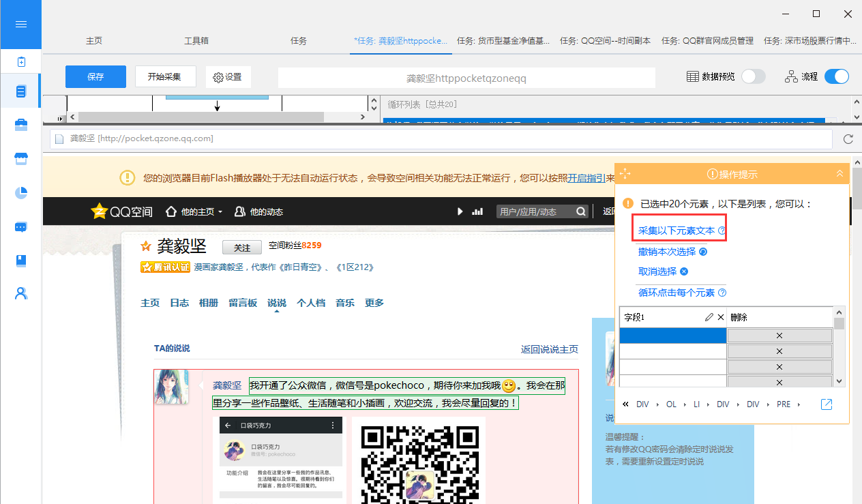The image size is (862, 504).
Task: Click the new task clipboard icon in the sidebar
Action: pyautogui.click(x=21, y=62)
